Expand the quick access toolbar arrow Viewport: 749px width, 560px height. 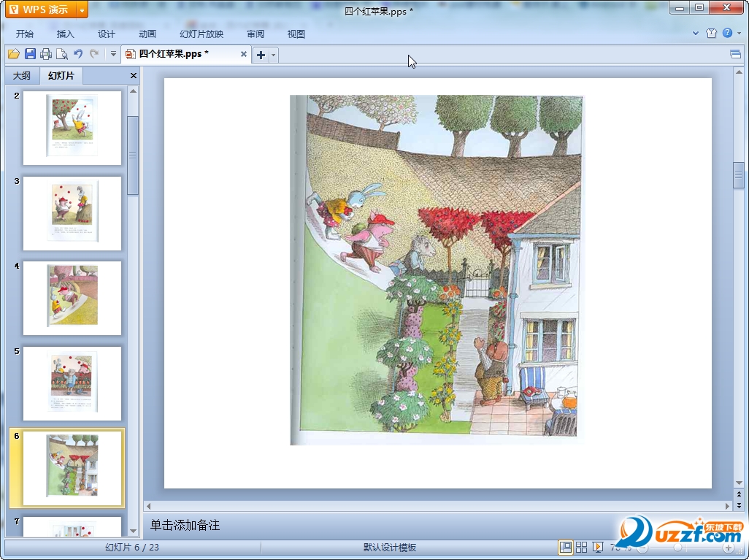pyautogui.click(x=113, y=54)
